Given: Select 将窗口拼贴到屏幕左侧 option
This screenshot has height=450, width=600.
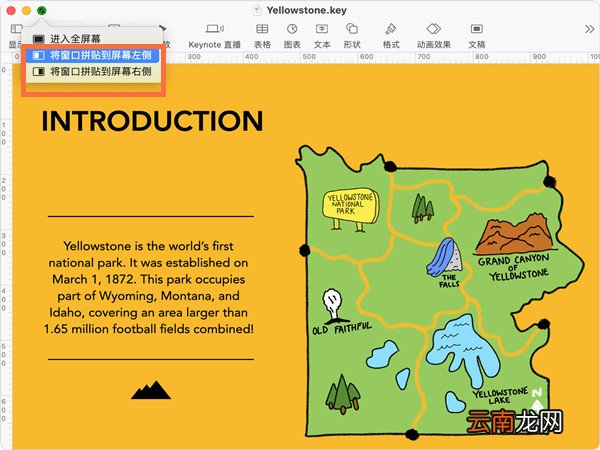Looking at the screenshot, I should 92,55.
